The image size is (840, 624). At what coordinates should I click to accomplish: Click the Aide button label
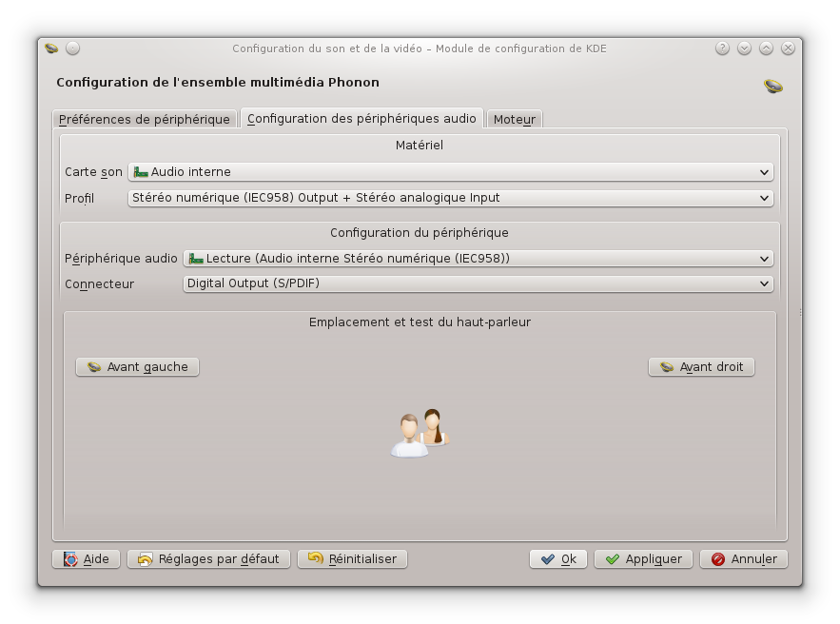tap(96, 559)
